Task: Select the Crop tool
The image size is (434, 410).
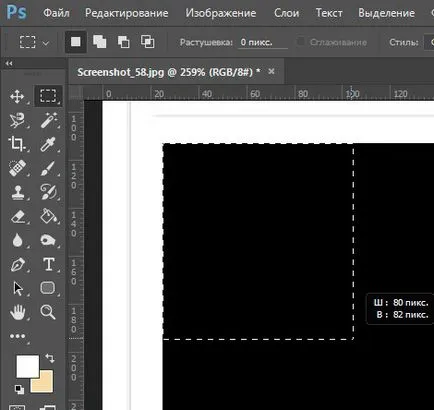Action: pyautogui.click(x=17, y=144)
